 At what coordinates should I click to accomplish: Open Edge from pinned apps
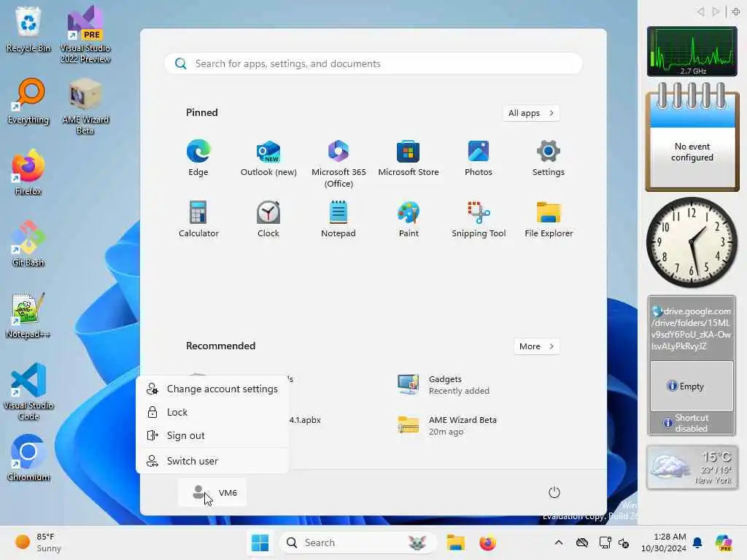[x=198, y=157]
